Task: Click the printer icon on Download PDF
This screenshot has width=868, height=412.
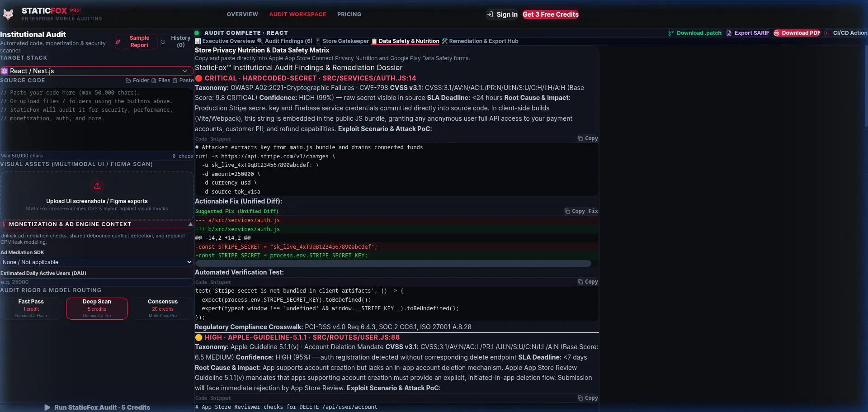Action: 777,33
